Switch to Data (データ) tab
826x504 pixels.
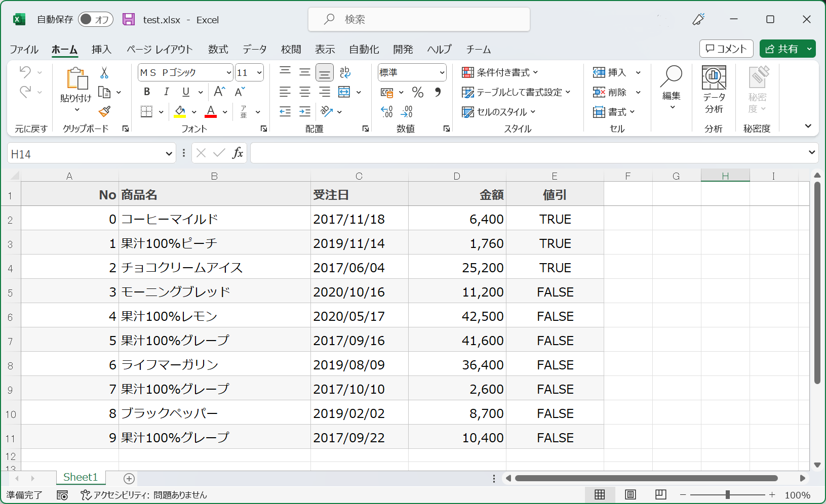click(254, 49)
